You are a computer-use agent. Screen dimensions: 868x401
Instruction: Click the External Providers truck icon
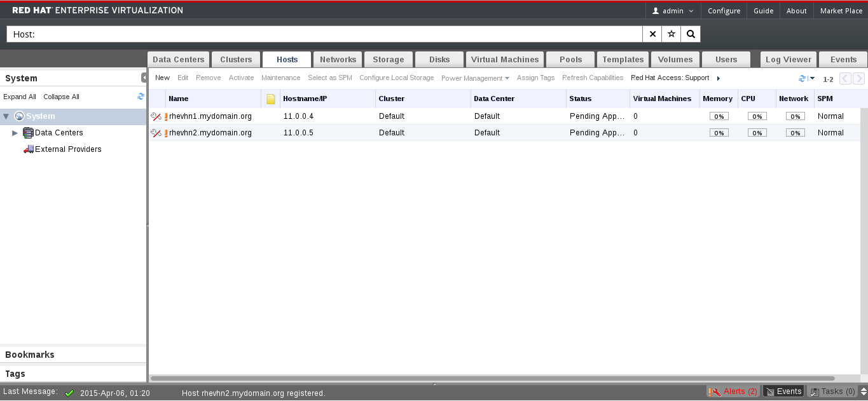point(28,149)
